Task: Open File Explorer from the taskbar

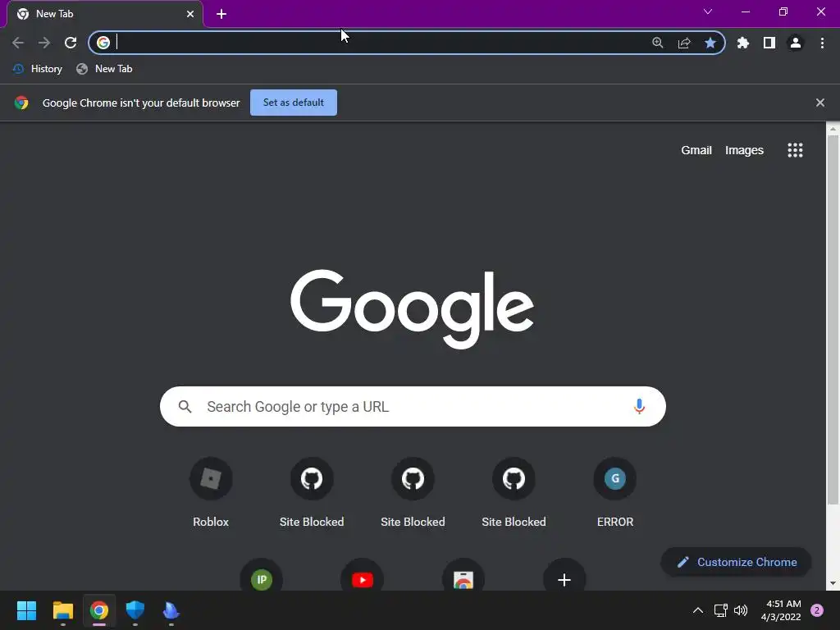Action: [x=62, y=610]
